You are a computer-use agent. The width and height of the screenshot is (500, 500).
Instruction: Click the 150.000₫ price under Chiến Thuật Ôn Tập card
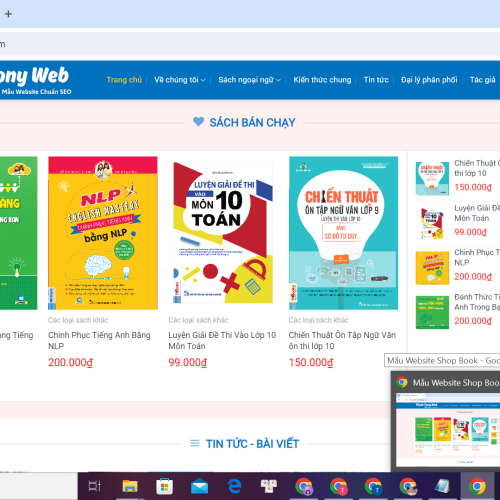311,362
